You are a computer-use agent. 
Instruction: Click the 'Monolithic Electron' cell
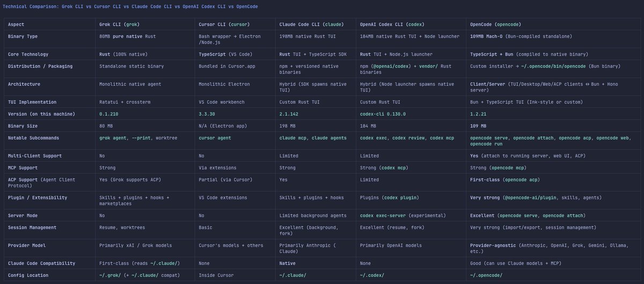click(224, 84)
